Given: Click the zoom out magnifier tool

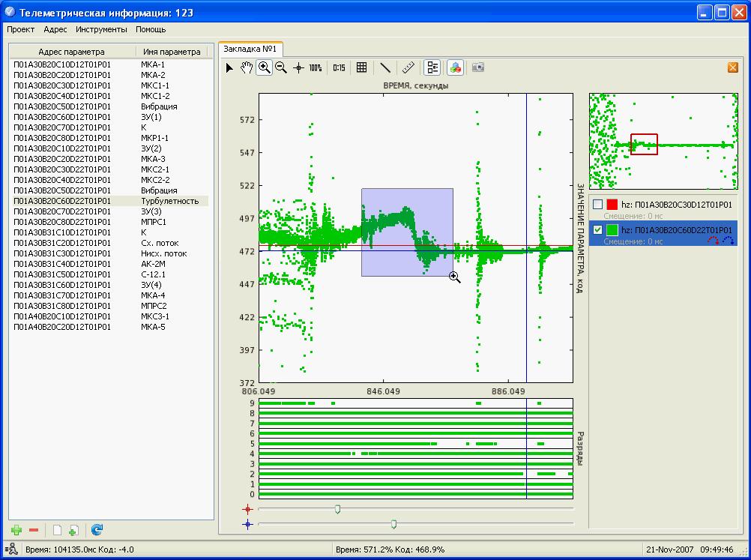Looking at the screenshot, I should (x=281, y=67).
